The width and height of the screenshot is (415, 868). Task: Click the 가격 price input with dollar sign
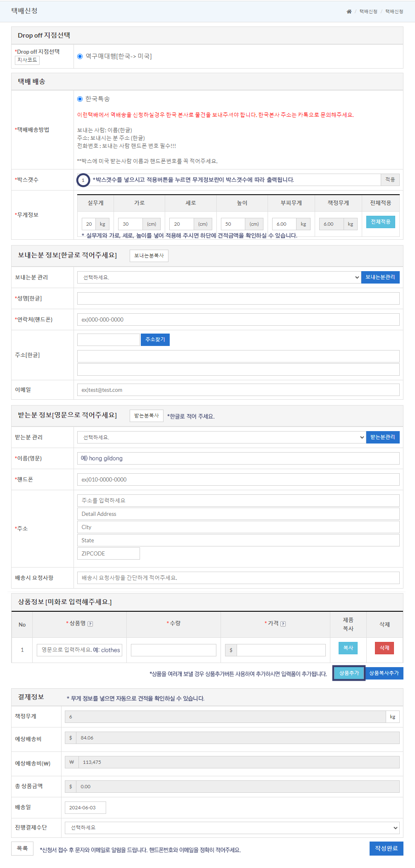pos(281,650)
